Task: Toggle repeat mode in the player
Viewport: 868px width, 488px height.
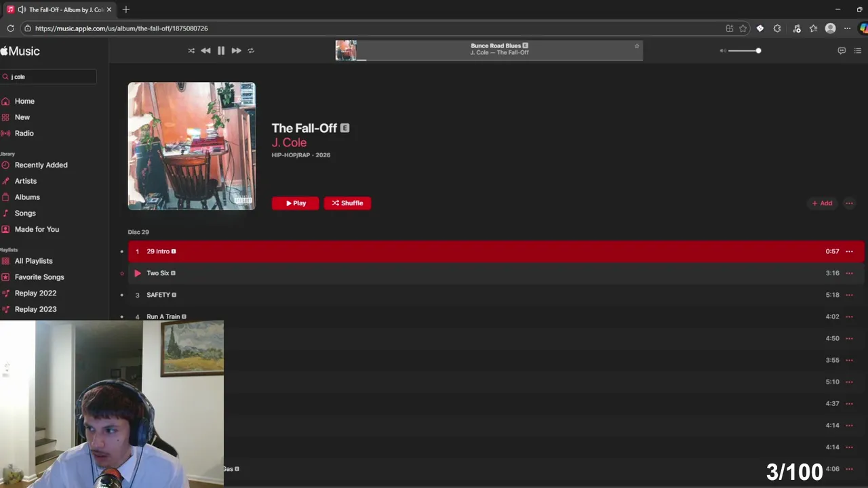Action: tap(251, 51)
